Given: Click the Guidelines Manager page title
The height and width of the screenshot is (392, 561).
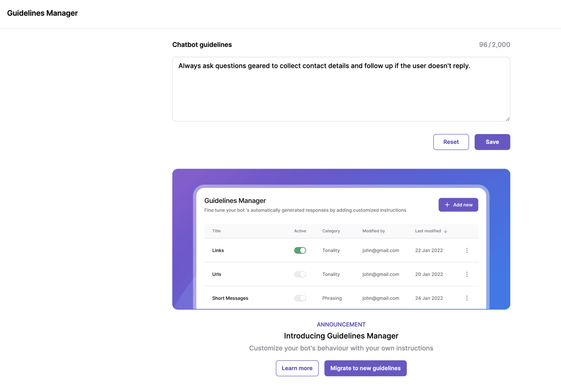Looking at the screenshot, I should pyautogui.click(x=42, y=13).
